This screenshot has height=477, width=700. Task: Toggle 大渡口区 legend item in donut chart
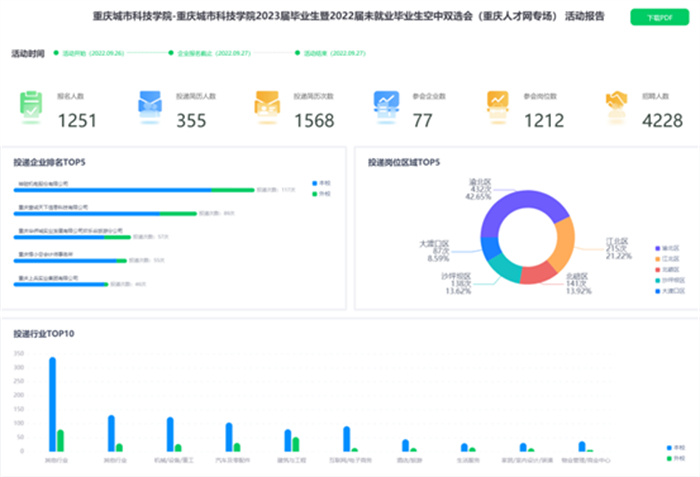pyautogui.click(x=664, y=291)
